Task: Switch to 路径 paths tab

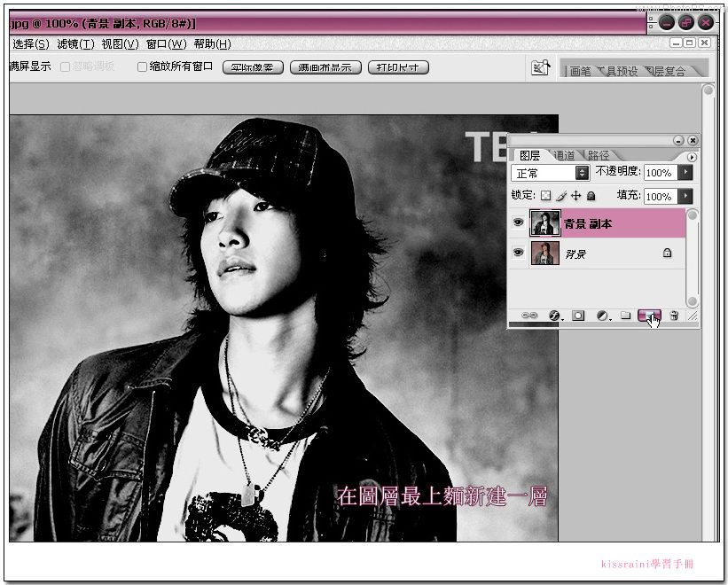Action: click(x=598, y=155)
